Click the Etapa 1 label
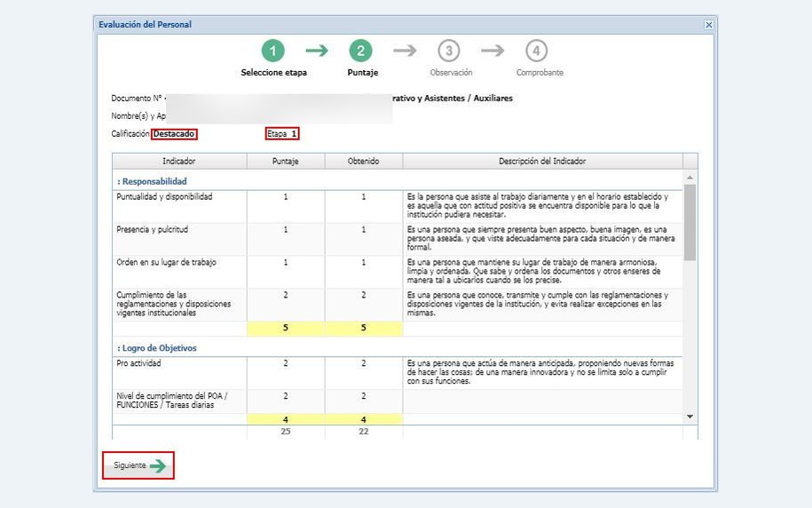The image size is (812, 508). coord(282,134)
